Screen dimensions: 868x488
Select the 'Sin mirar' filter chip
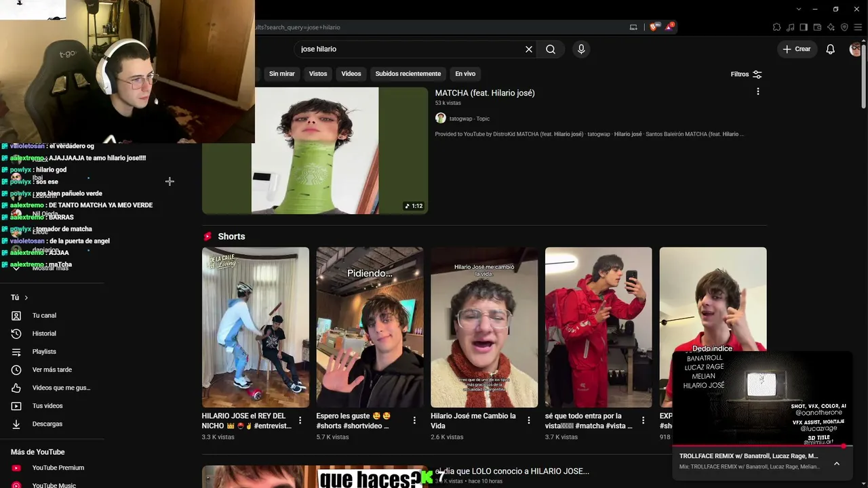(282, 74)
